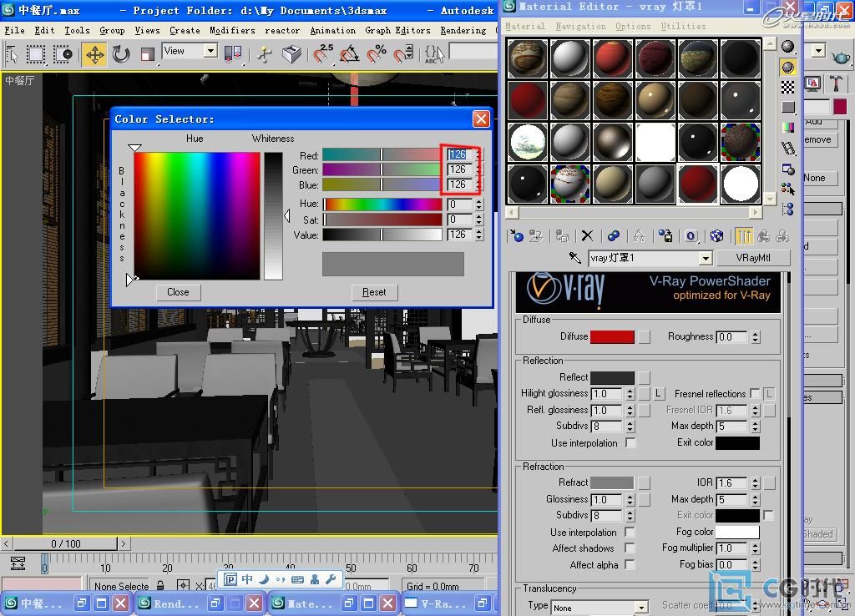Adjust the Refl. glossiness spinner
Screen dimensions: 855x616
coord(630,410)
